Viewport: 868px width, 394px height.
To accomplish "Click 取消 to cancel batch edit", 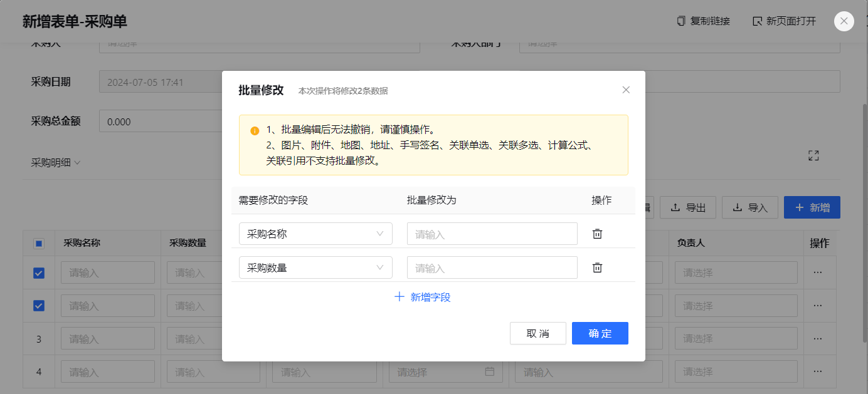I will pyautogui.click(x=538, y=333).
